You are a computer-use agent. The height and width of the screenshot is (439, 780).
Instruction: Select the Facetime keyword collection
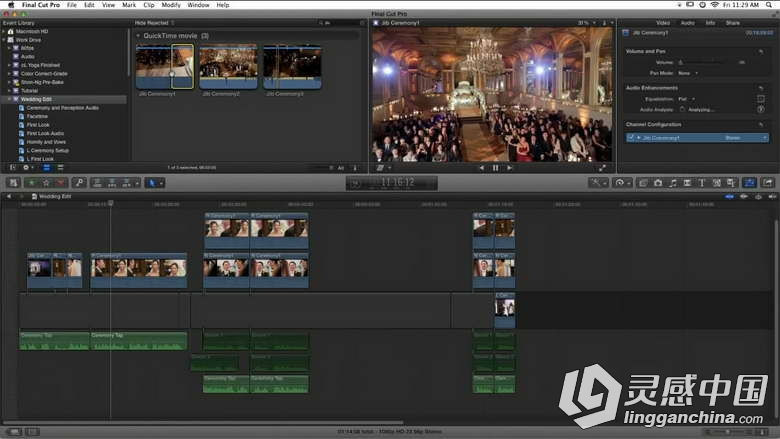(x=37, y=116)
